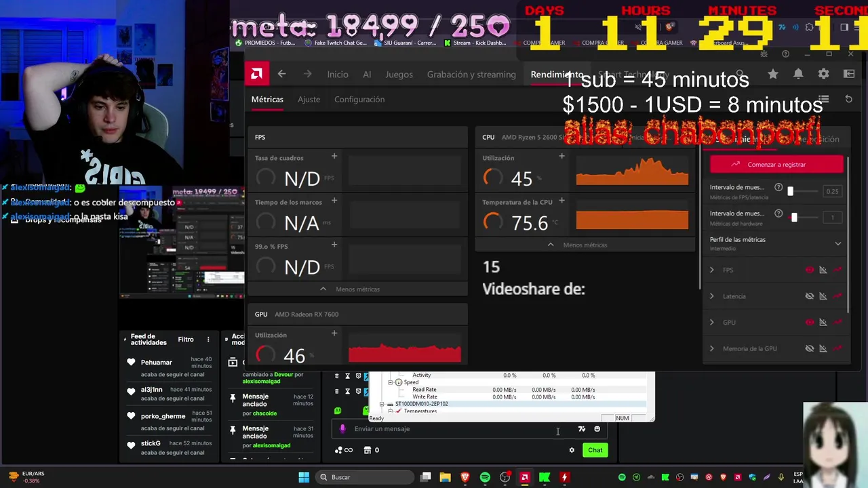Add the 99.o % FPS metric with plus

tap(334, 245)
